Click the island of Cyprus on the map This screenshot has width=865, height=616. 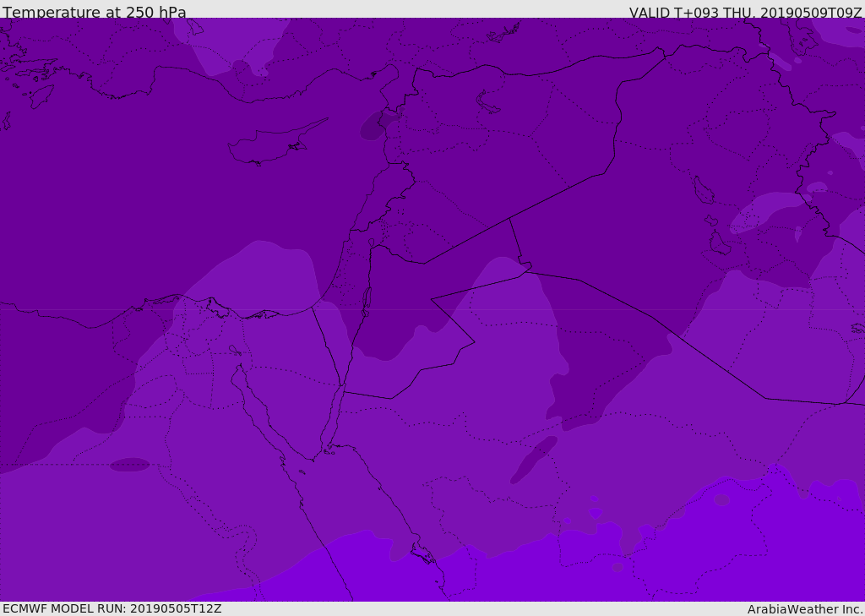(x=270, y=146)
